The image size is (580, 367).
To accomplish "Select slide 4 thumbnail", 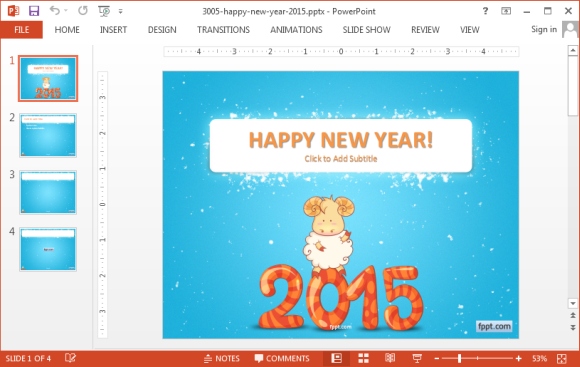I will pos(48,249).
